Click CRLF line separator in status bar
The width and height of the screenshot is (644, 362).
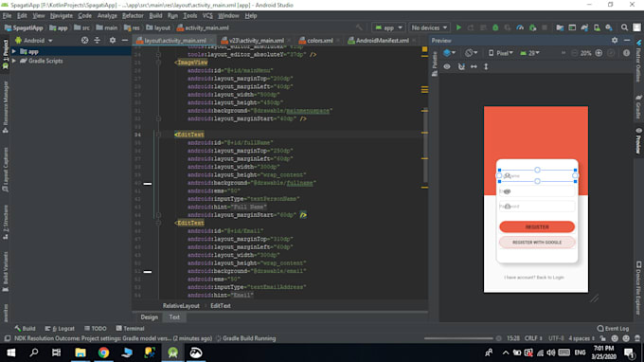tap(533, 338)
